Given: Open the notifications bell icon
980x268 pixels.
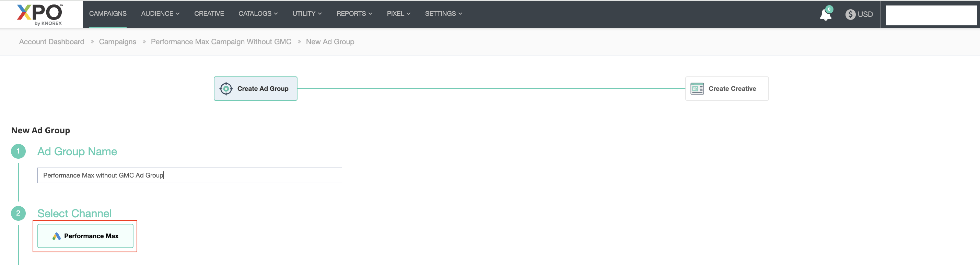Looking at the screenshot, I should click(825, 14).
